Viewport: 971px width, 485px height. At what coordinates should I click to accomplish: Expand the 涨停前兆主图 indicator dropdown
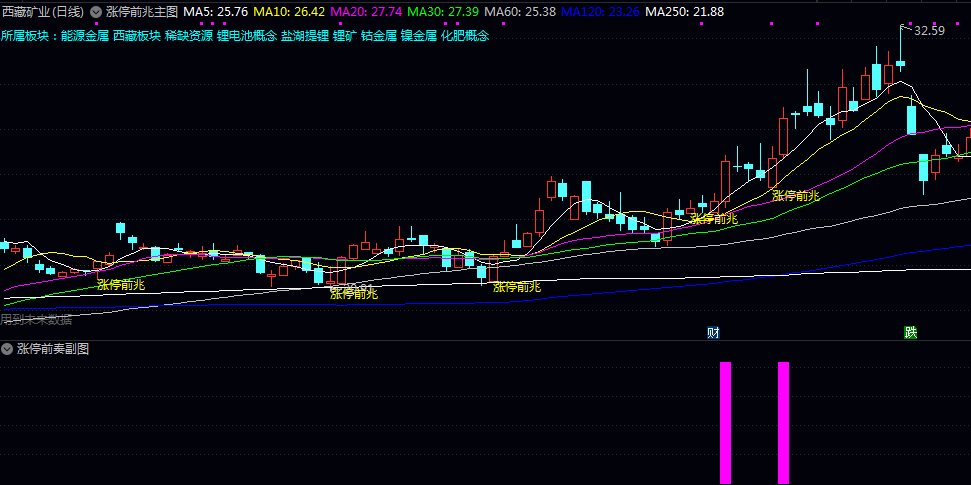(96, 11)
